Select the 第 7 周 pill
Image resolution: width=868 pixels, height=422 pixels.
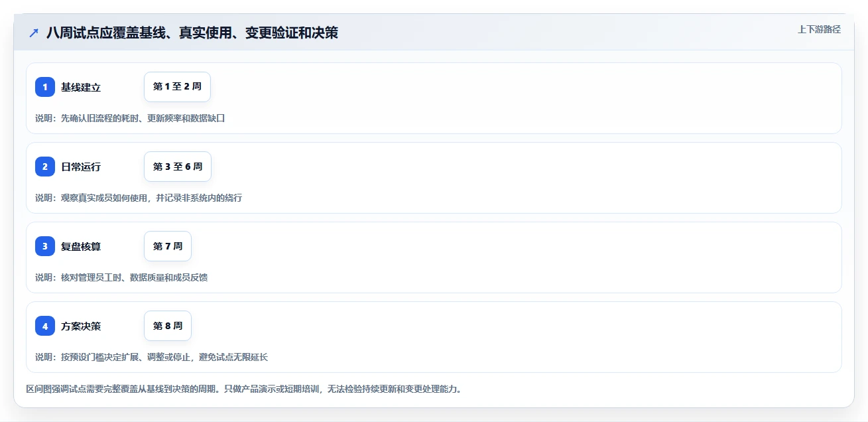point(168,246)
